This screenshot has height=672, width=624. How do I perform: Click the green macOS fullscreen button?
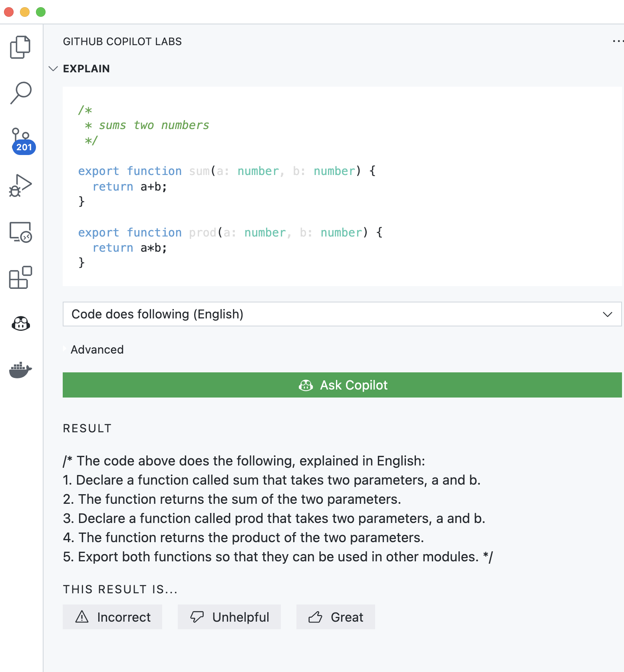click(41, 12)
